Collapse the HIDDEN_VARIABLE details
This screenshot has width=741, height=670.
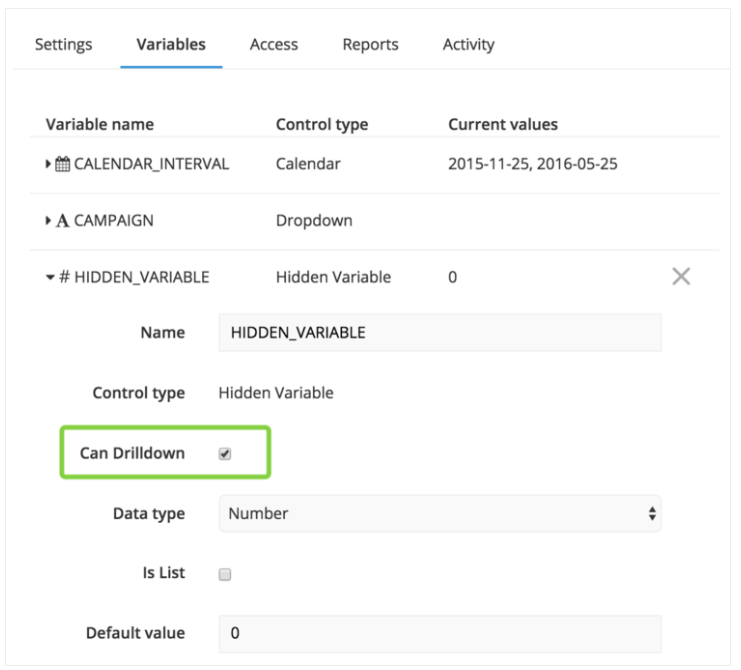pos(50,277)
